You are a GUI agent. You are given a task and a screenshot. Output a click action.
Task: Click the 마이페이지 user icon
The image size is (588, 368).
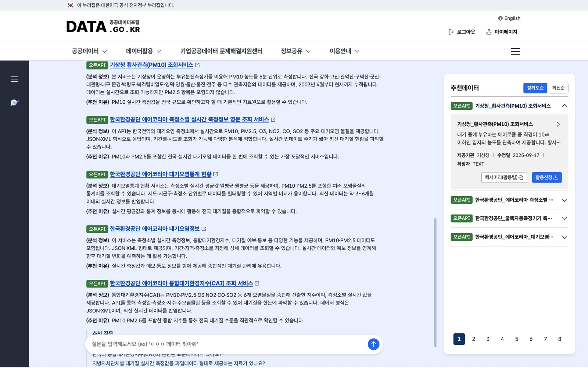click(489, 32)
